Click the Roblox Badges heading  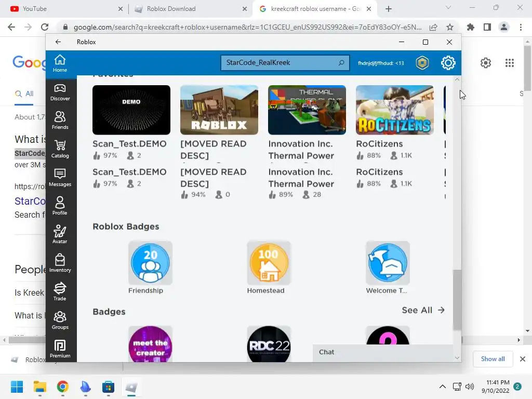(126, 227)
